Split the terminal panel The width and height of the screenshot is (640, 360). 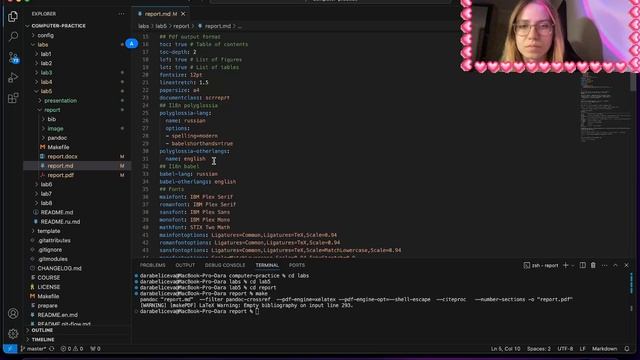tap(582, 265)
